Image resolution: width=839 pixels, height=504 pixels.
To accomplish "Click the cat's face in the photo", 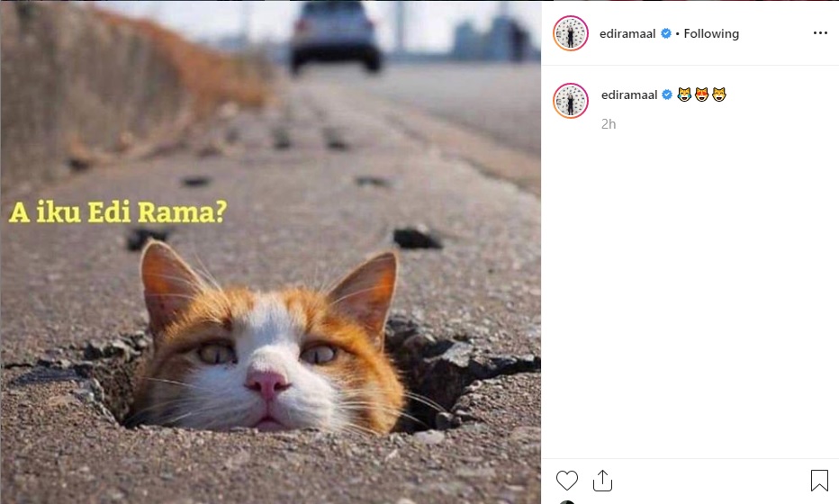I will pyautogui.click(x=267, y=353).
